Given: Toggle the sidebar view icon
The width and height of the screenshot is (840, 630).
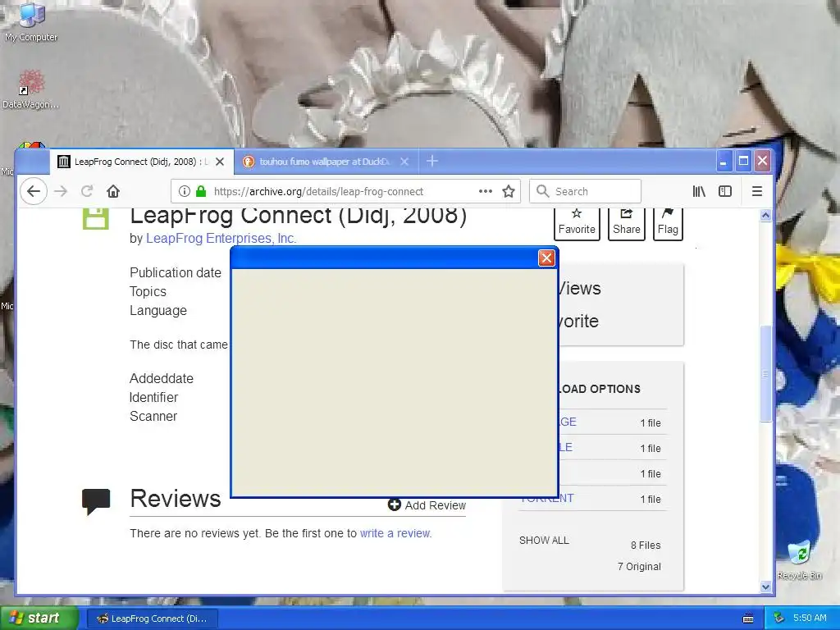Looking at the screenshot, I should 725,191.
